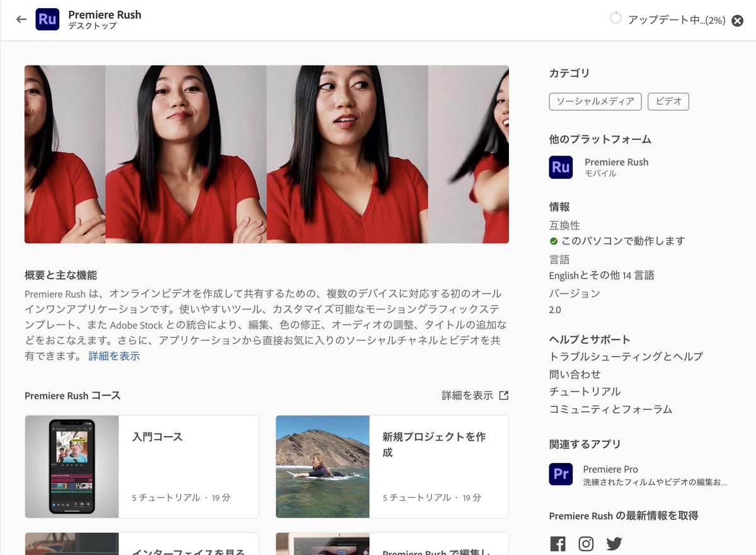Click the Premiere Pro app name
The height and width of the screenshot is (555, 756).
tap(610, 469)
